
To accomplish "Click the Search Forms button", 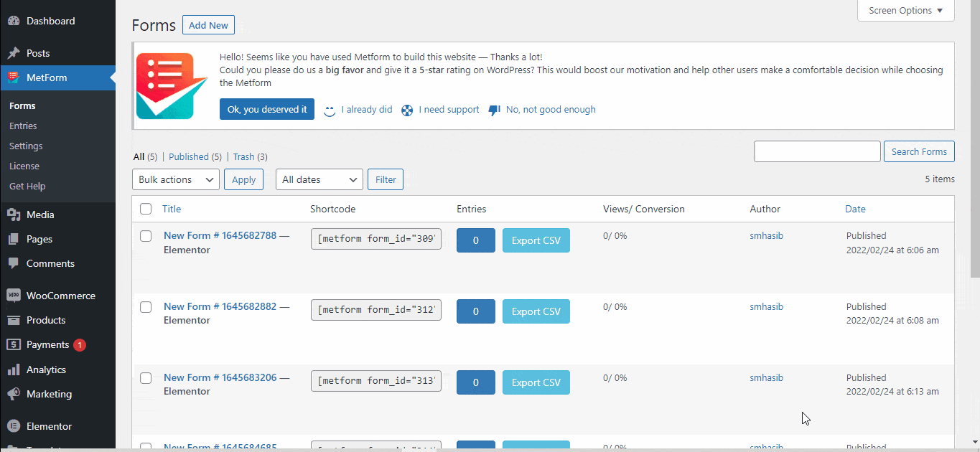I will (x=919, y=151).
